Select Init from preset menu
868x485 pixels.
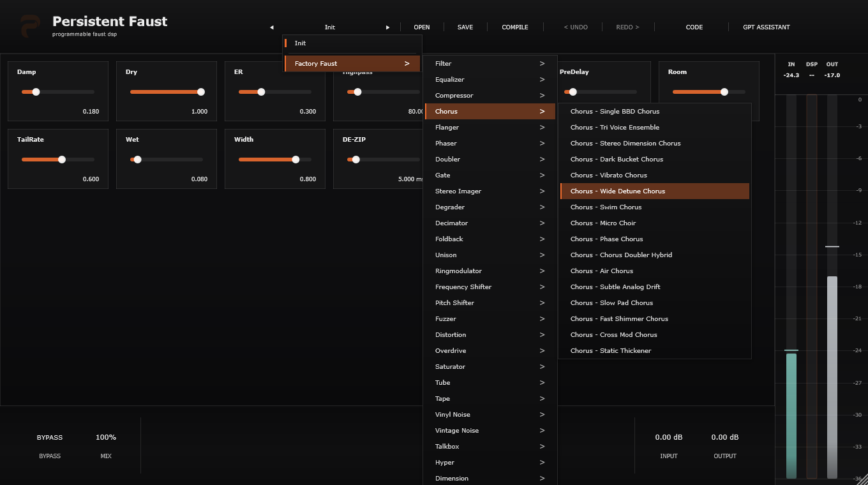point(352,43)
